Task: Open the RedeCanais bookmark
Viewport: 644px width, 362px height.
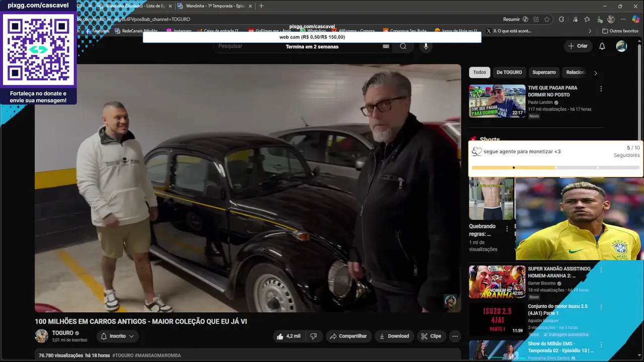Action: 136,31
